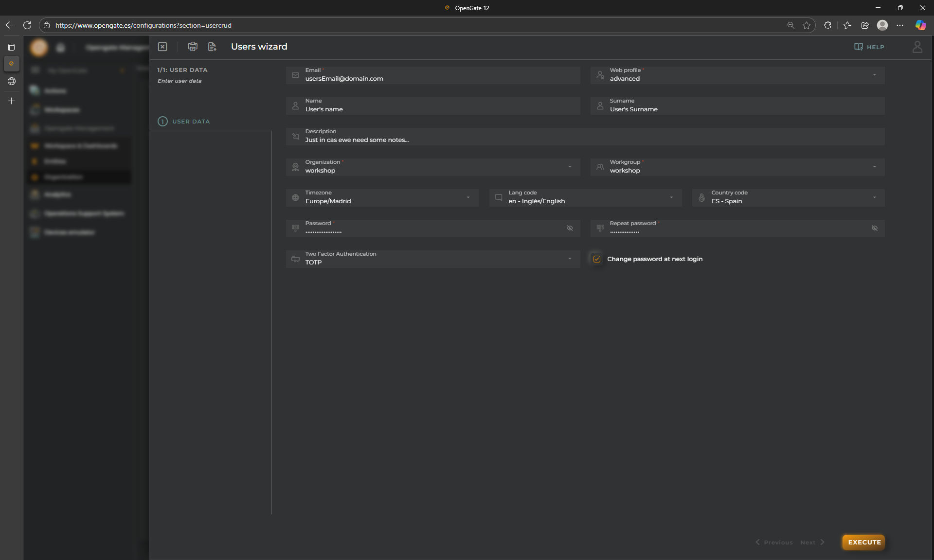Image resolution: width=934 pixels, height=560 pixels.
Task: Open the Country code selector
Action: point(874,197)
